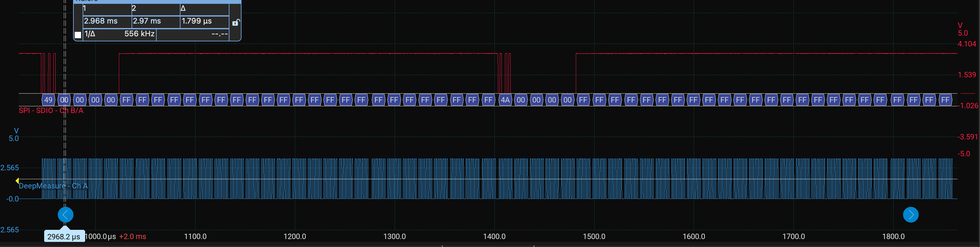The image size is (980, 247).
Task: Click the red -1.026 voltage axis label
Action: click(x=967, y=106)
